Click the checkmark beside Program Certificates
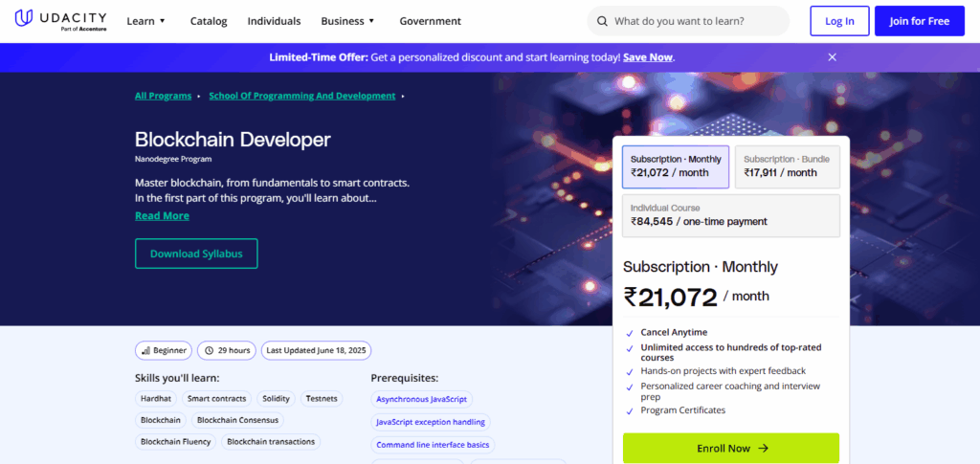The height and width of the screenshot is (464, 980). click(630, 411)
